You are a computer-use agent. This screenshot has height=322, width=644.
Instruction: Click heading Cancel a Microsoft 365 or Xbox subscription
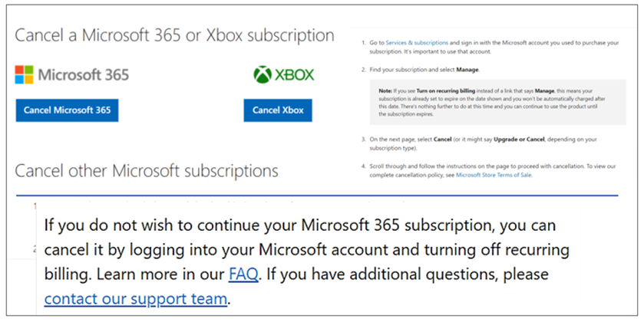coord(174,35)
